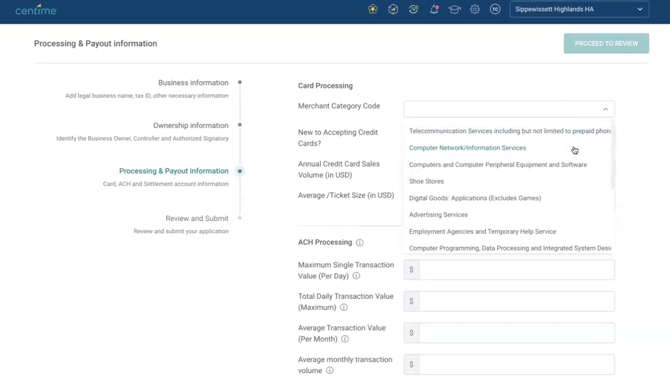The image size is (670, 383).
Task: Click the Proceed to Review button
Action: pos(606,44)
